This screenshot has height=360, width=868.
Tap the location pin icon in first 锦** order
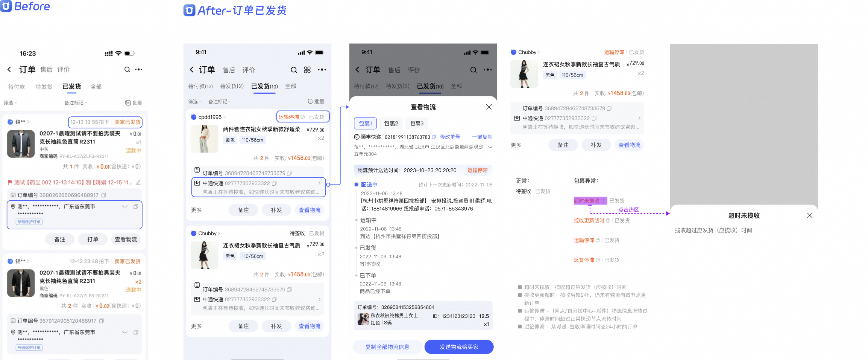pyautogui.click(x=13, y=206)
